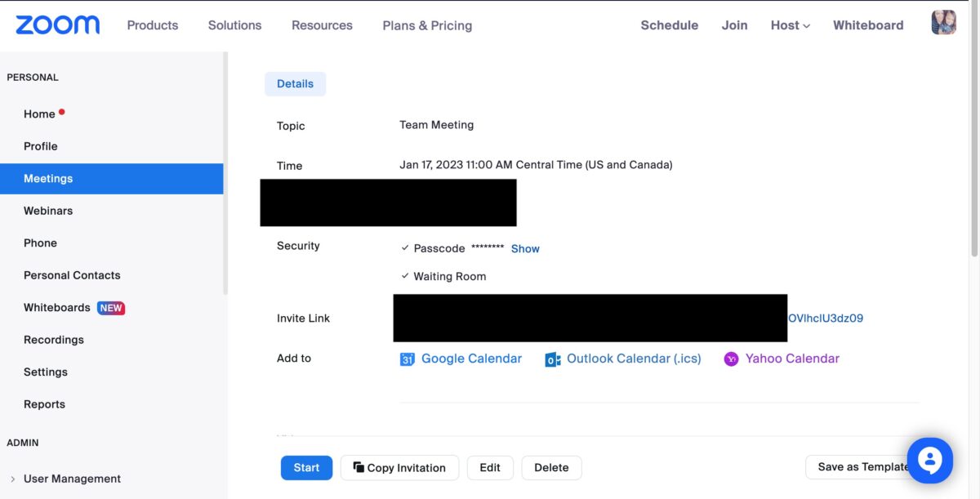The width and height of the screenshot is (980, 499).
Task: Start the Team Meeting
Action: pos(306,468)
